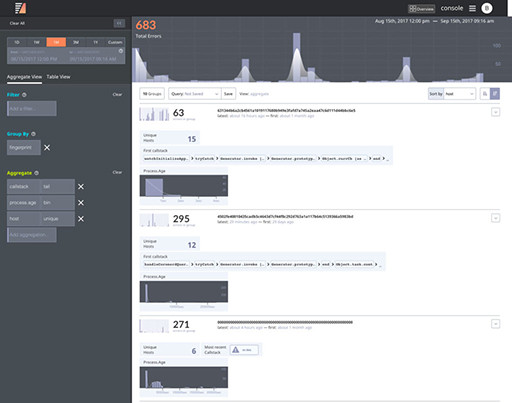Select ascending sort order icon
The height and width of the screenshot is (403, 512).
click(x=485, y=94)
